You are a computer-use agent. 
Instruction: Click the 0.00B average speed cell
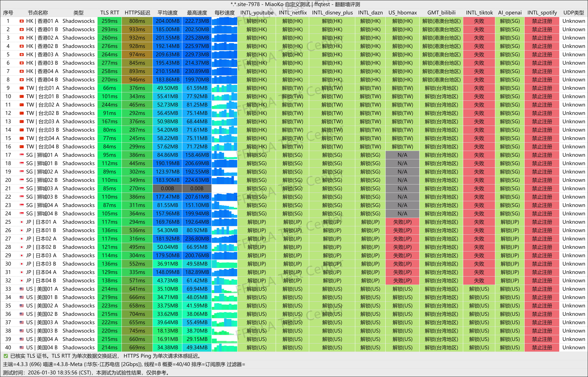(167, 188)
